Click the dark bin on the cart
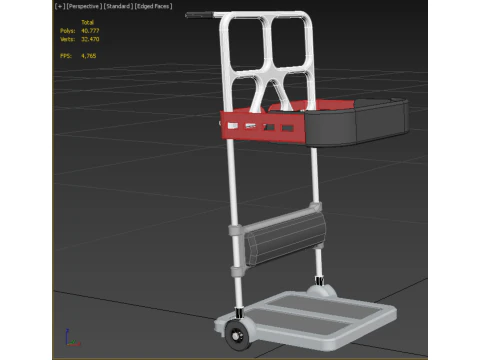Screen dimensions: 480x360 coord(357,123)
